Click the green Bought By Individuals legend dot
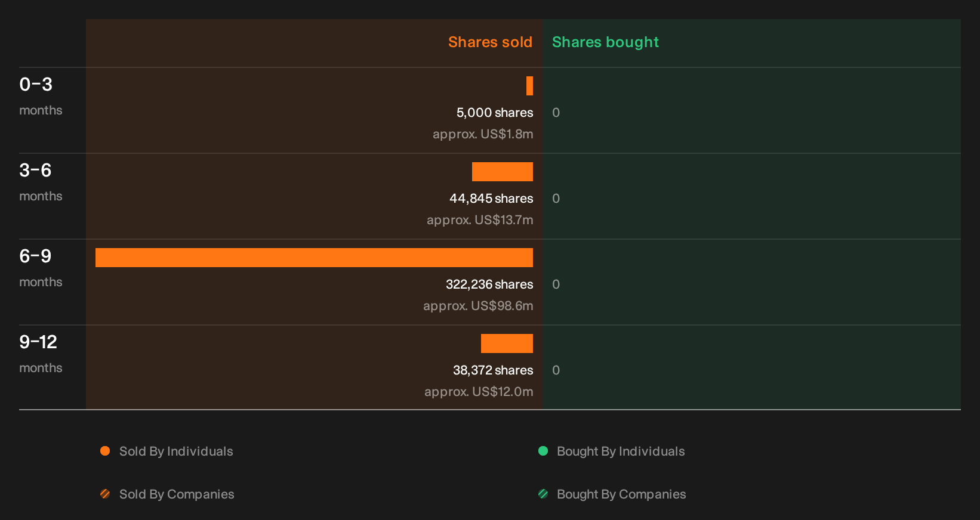Screen dimensions: 980x520 coord(543,451)
